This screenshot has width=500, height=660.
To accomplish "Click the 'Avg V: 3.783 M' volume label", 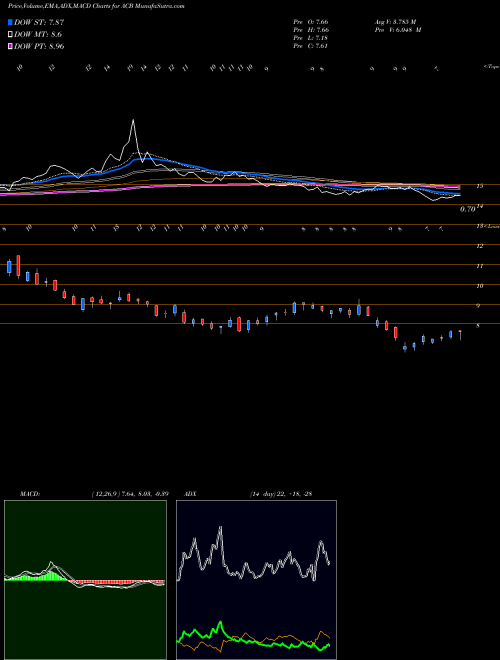I will pyautogui.click(x=395, y=21).
